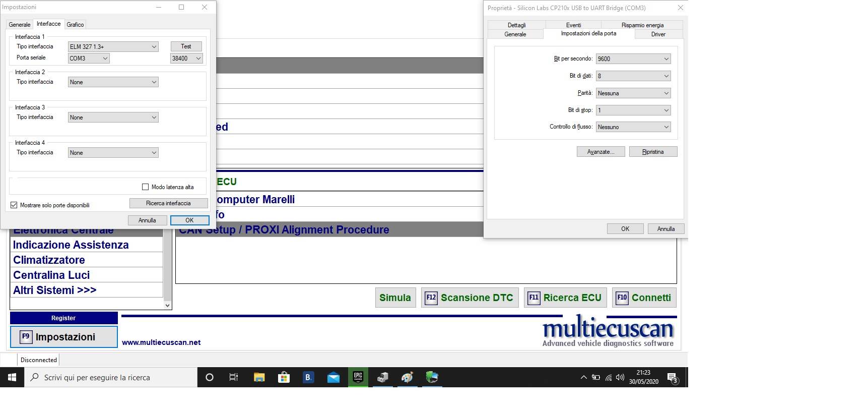Image resolution: width=868 pixels, height=411 pixels.
Task: Cancel the Impostazioni dialog with Annulla
Action: point(147,220)
